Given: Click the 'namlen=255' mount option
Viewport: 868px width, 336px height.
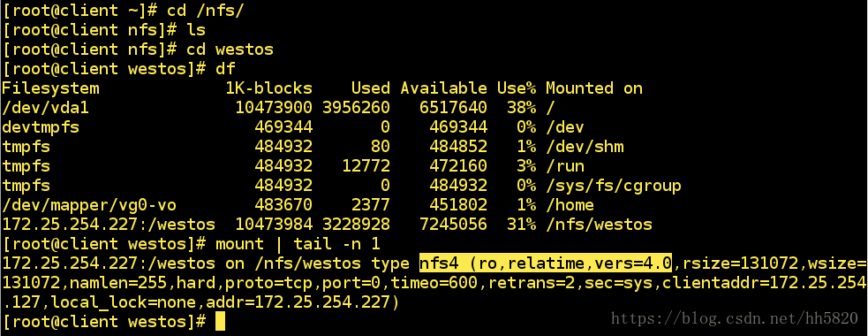Looking at the screenshot, I should (118, 283).
